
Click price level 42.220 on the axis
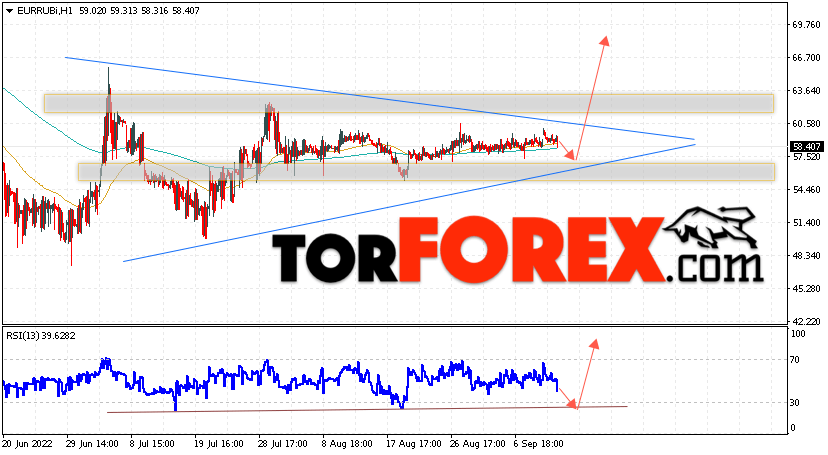806,321
